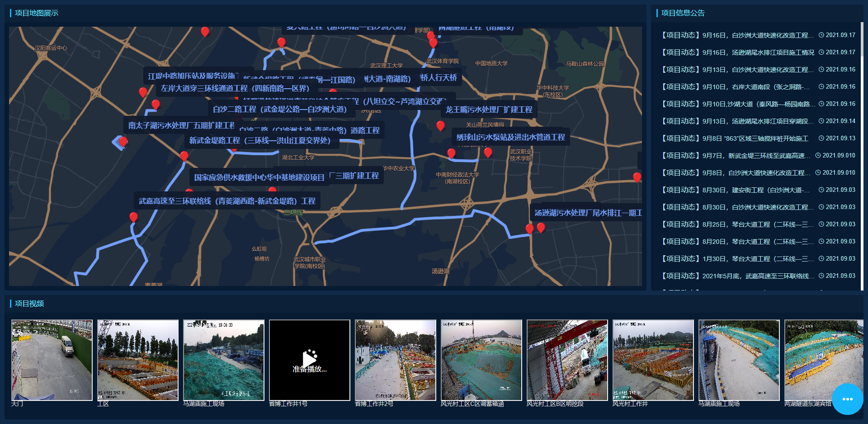Open 龙王嘴污水处理厂扩建工程 map label

(x=489, y=110)
